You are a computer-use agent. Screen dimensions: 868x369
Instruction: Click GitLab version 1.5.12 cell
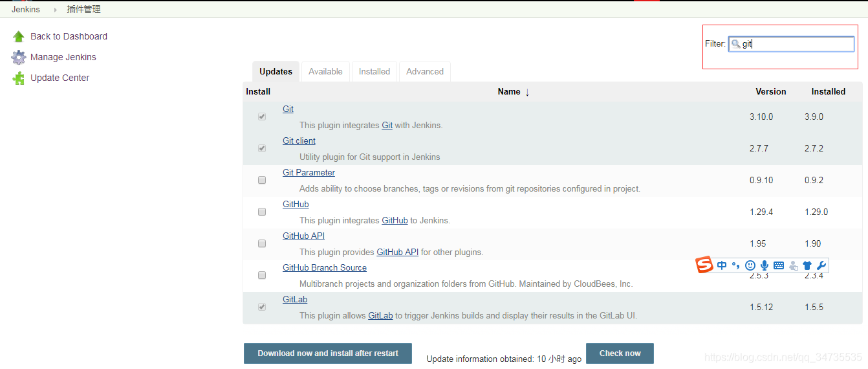click(761, 307)
